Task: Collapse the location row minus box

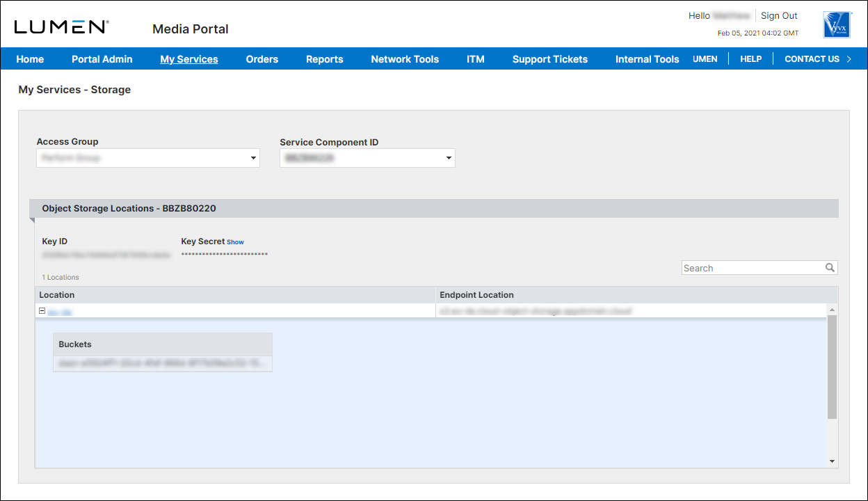Action: click(x=42, y=311)
